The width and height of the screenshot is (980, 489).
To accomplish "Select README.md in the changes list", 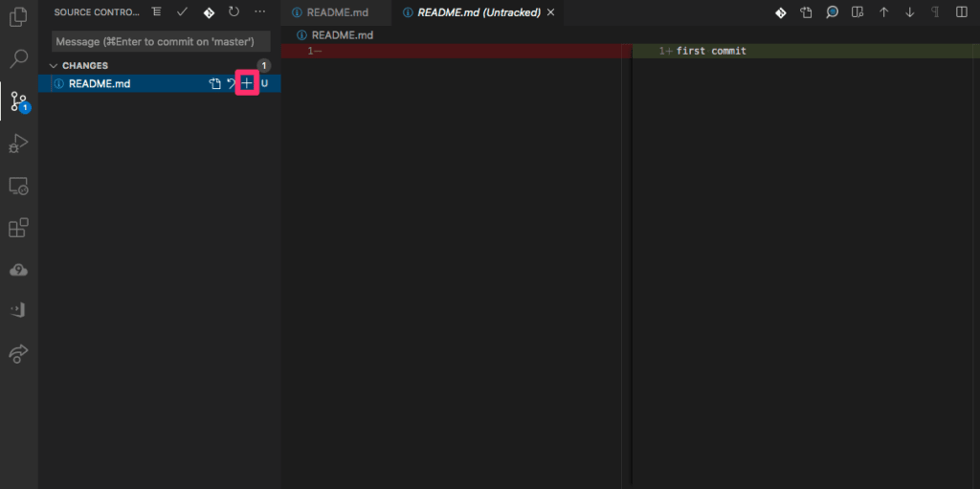I will (x=100, y=84).
